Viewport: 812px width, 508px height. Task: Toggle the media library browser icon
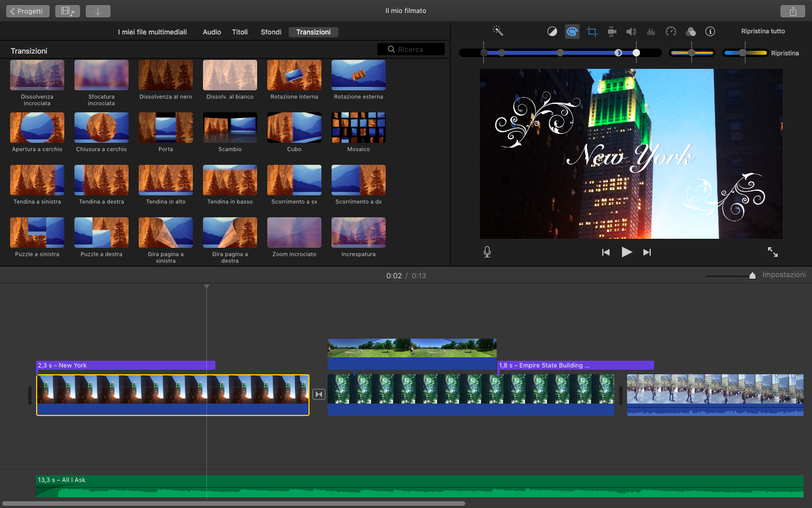pos(68,11)
